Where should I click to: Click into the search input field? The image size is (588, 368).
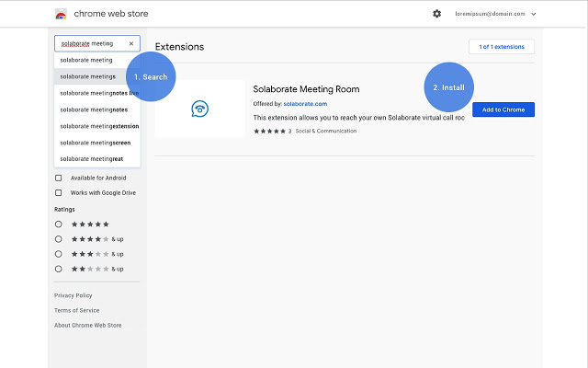pyautogui.click(x=90, y=43)
